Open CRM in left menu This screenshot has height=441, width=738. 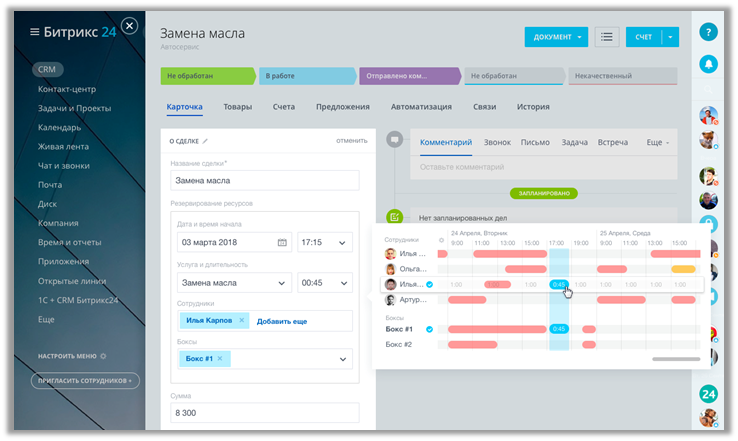point(47,69)
